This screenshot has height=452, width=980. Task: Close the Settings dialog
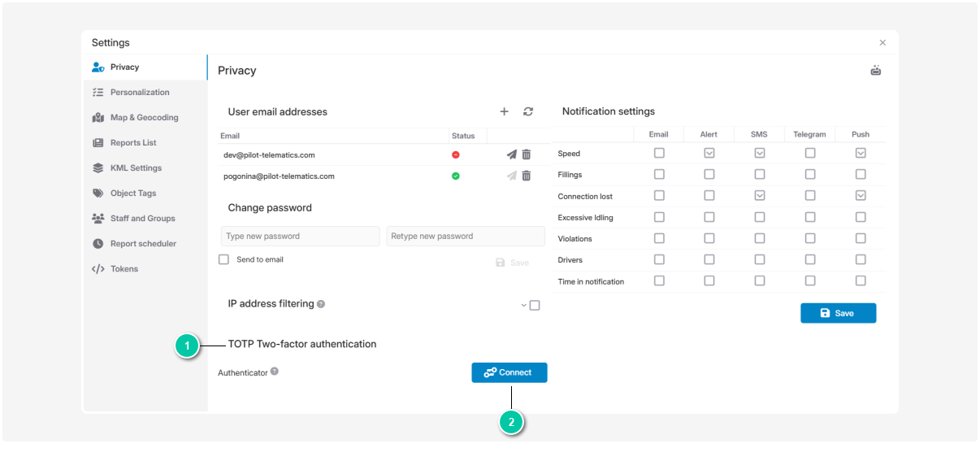882,43
